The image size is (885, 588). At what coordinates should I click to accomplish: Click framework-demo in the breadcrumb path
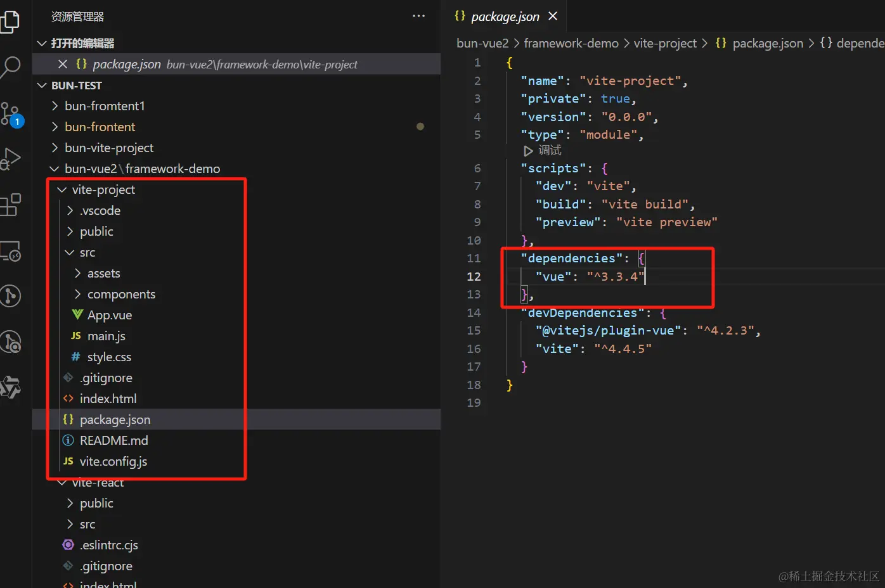(571, 43)
